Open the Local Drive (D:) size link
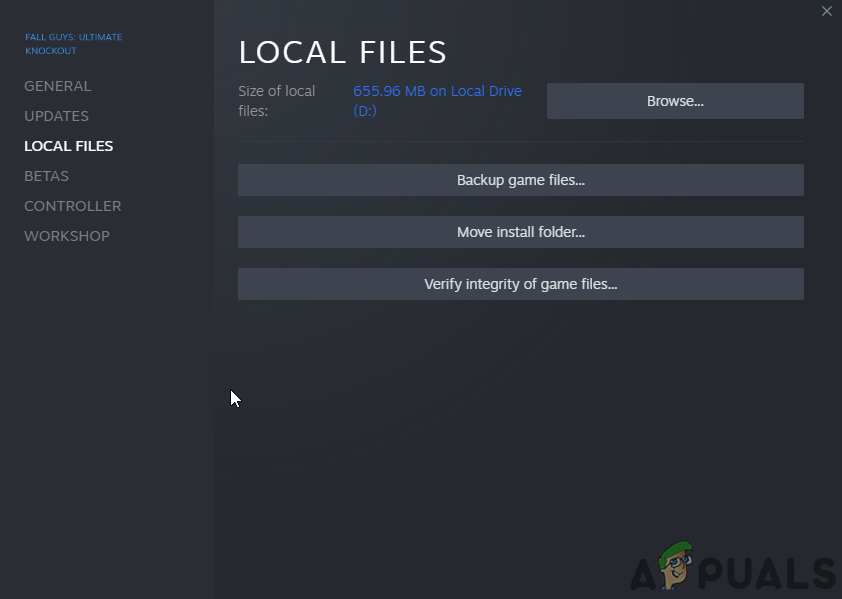The height and width of the screenshot is (599, 842). [x=437, y=100]
